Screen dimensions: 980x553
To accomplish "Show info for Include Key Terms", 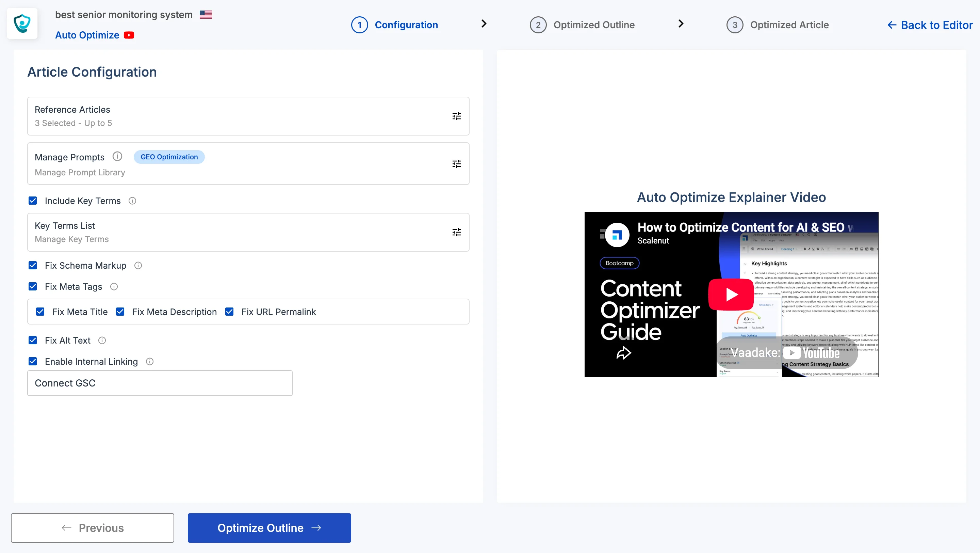I will (132, 201).
